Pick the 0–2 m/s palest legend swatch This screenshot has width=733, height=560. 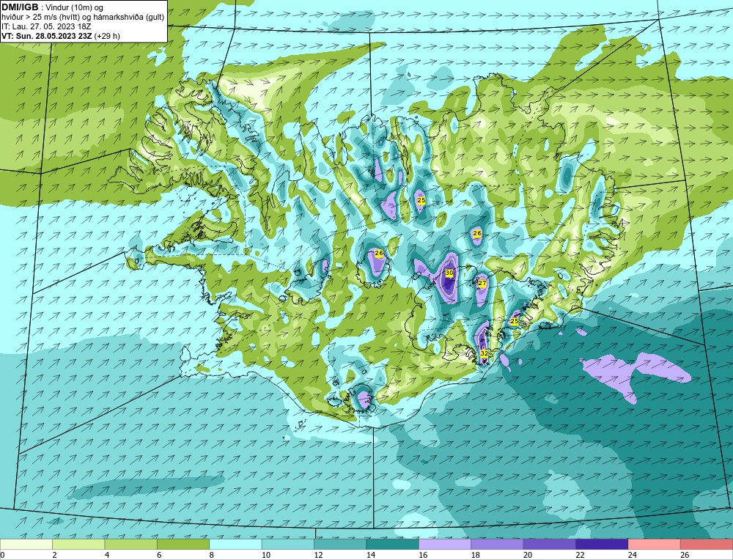[x=26, y=544]
